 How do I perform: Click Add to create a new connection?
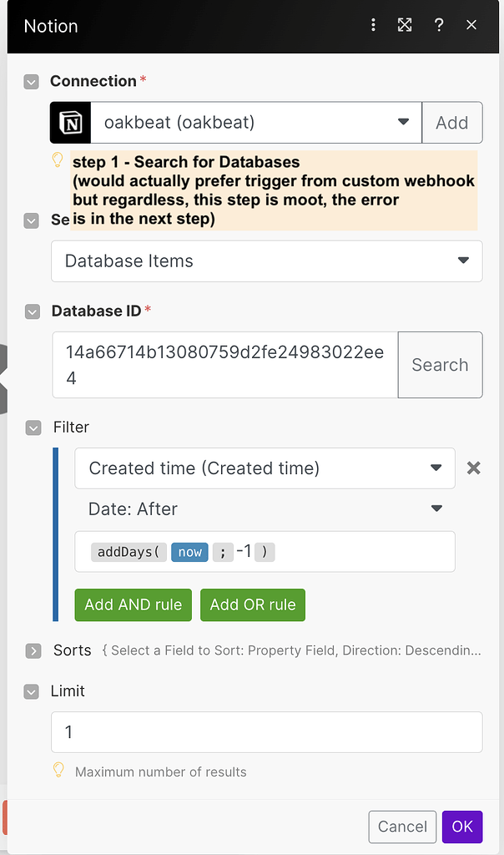[452, 122]
